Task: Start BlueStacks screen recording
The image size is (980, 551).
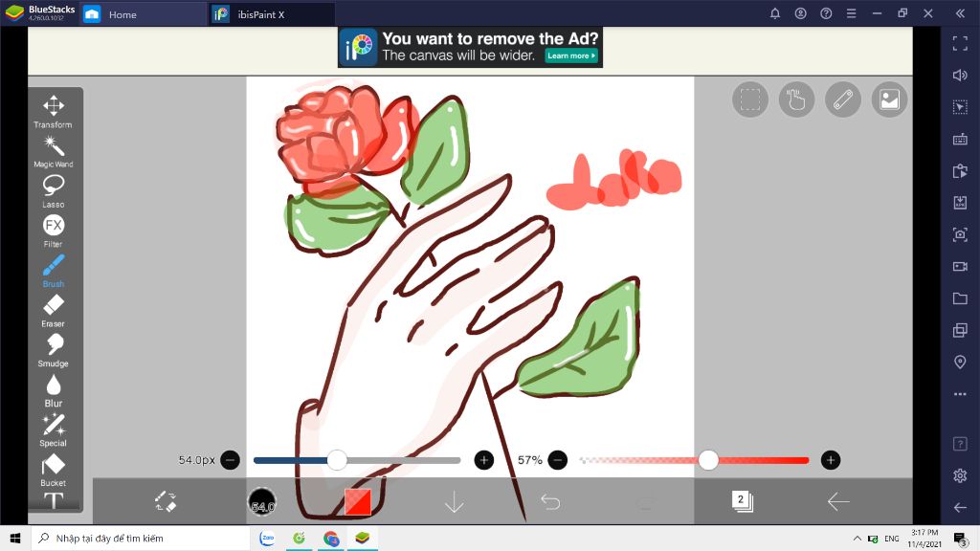Action: click(960, 266)
